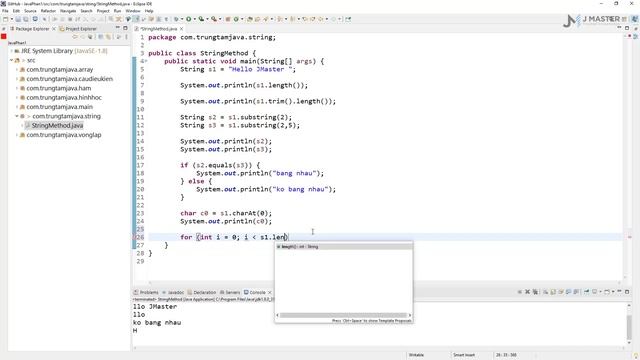Expand com.trungtamjava.vonglap package
640x360 pixels.
(x=17, y=135)
